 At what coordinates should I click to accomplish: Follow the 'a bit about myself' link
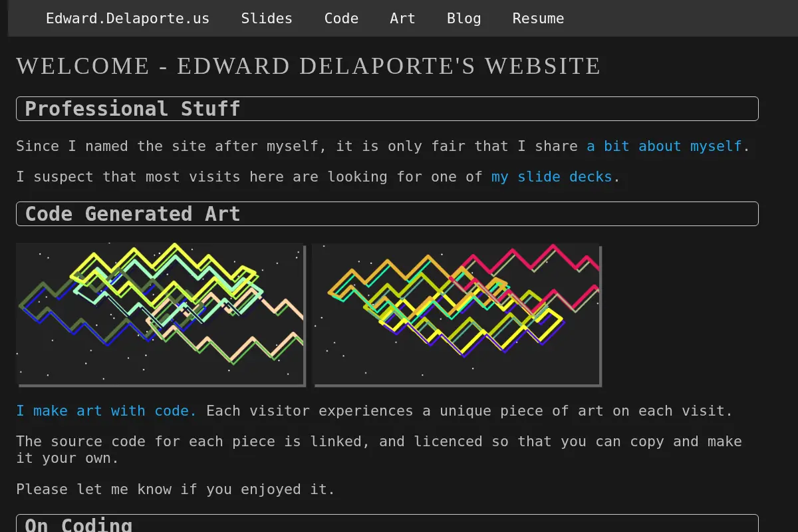[664, 146]
